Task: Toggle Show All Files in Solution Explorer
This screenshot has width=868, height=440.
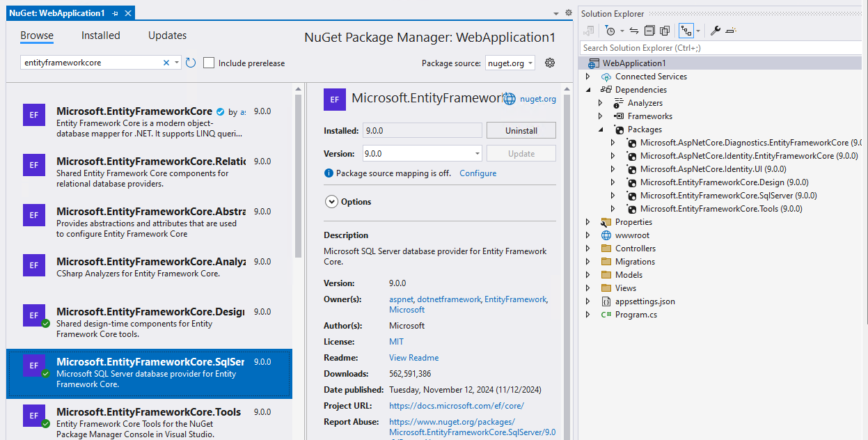Action: click(664, 31)
